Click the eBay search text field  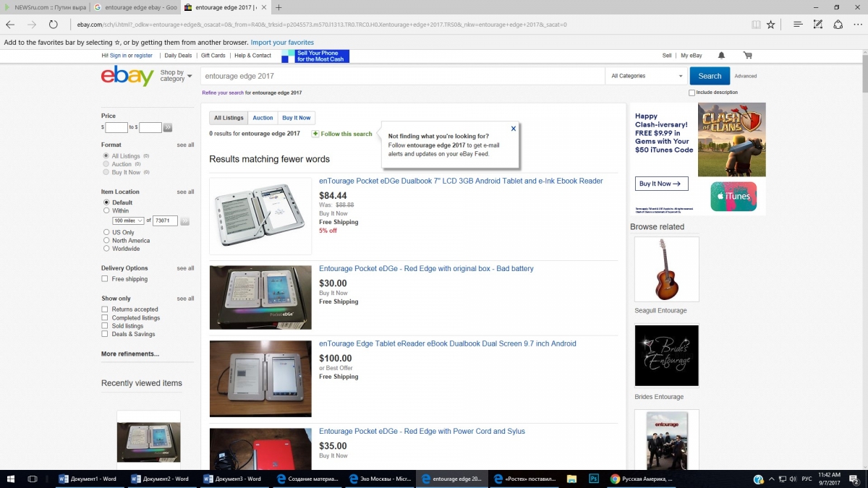pos(403,76)
